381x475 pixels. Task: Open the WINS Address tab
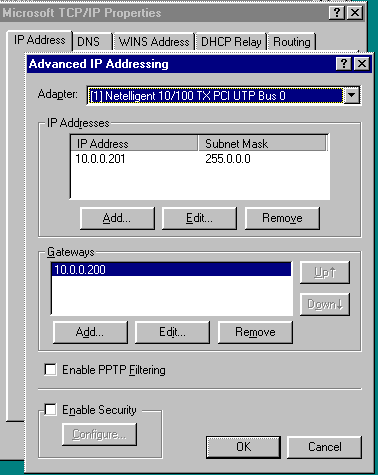154,42
